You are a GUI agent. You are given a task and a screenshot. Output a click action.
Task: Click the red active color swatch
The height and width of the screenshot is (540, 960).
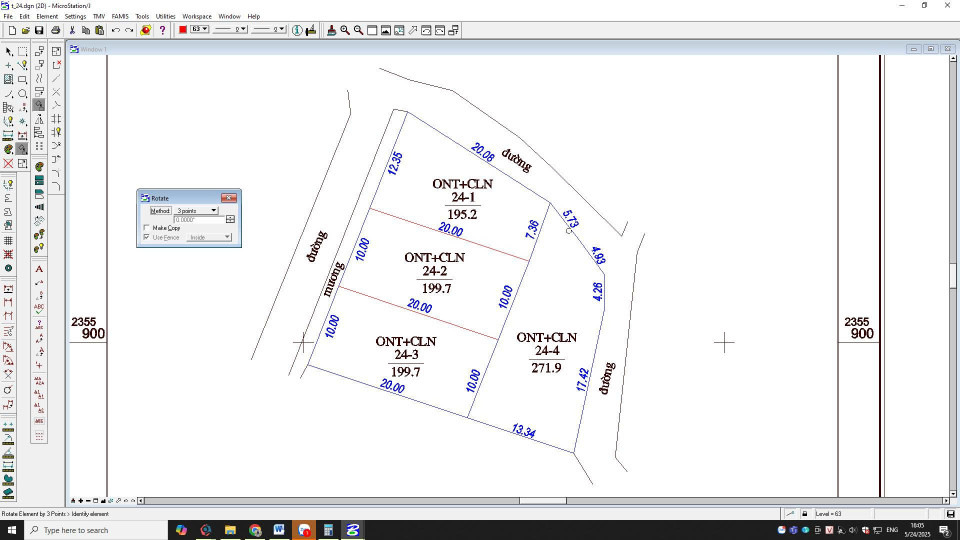tap(182, 30)
